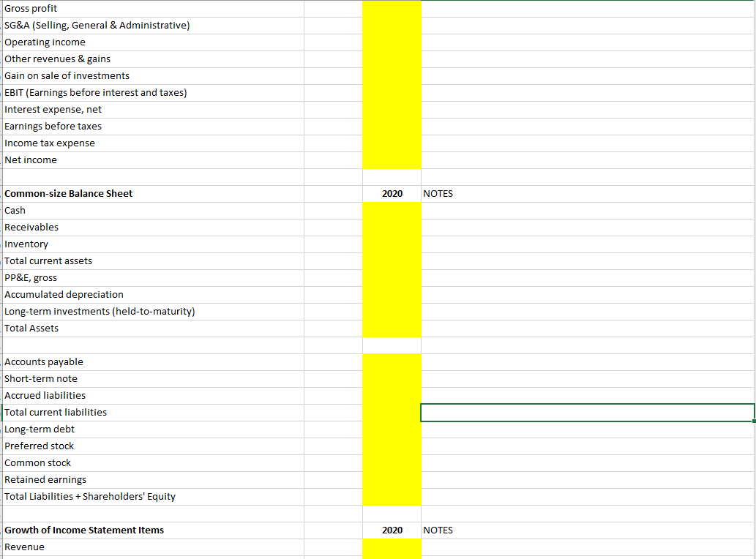Click the yellow cell beside Long-term debt
This screenshot has height=559, width=756.
pyautogui.click(x=392, y=429)
